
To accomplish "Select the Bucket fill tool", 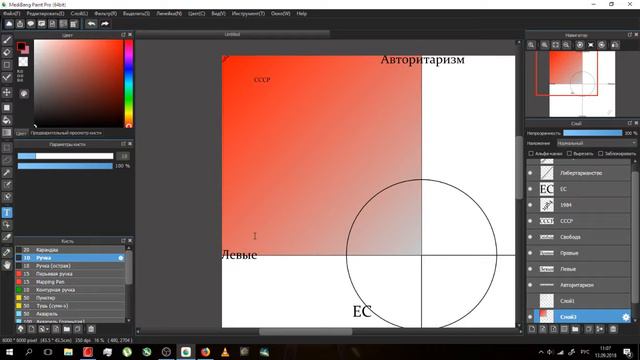I will pos(7,120).
